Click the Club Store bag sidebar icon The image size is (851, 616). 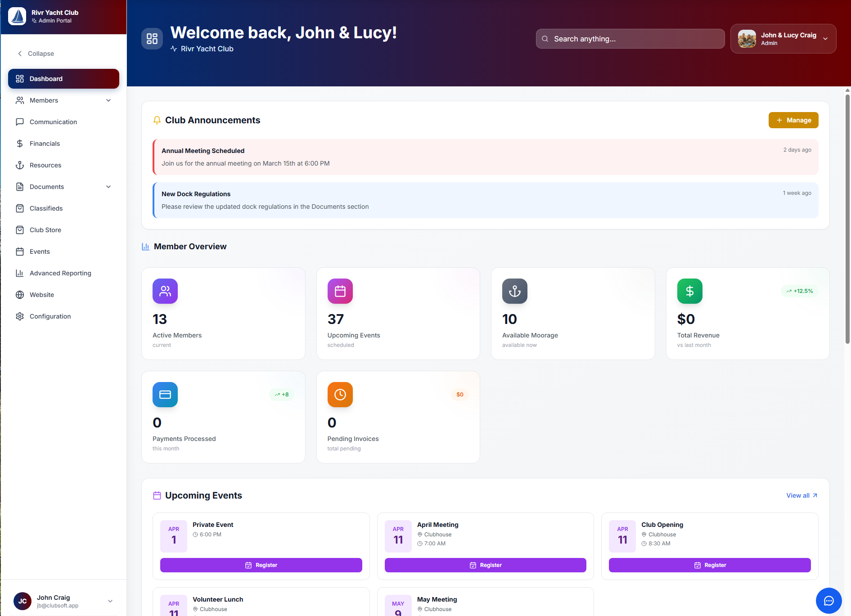20,230
